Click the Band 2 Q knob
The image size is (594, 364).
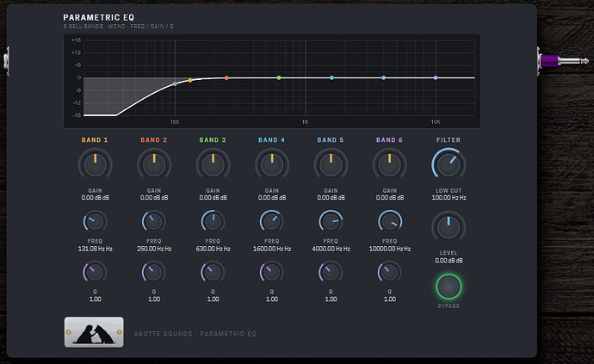pos(154,272)
